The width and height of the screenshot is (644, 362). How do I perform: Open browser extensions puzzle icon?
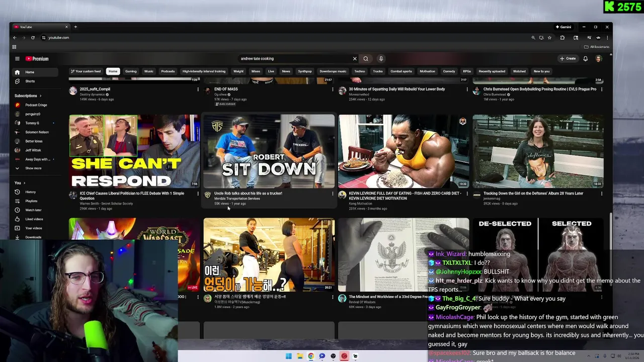(x=562, y=38)
